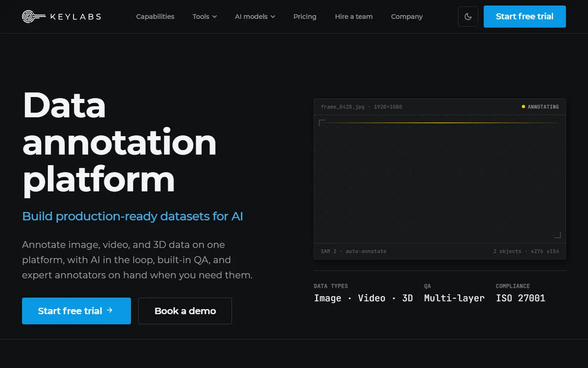Click hero Start free trial arrow button
The image size is (588, 368).
tap(76, 311)
